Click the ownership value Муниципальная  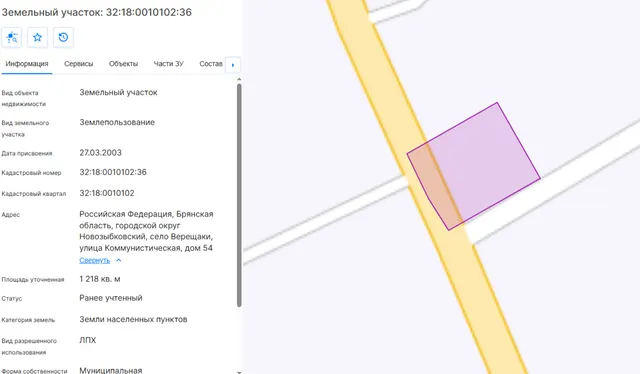pos(111,370)
